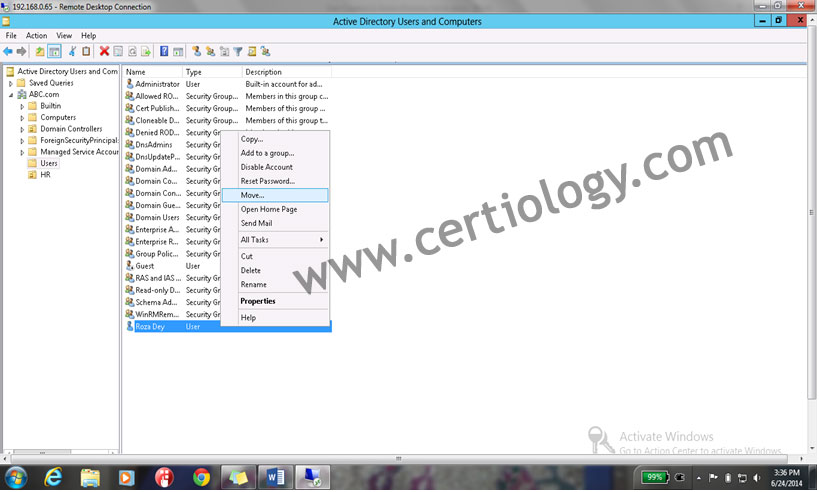Collapse the ABC.com domain node
This screenshot has width=819, height=492.
click(x=10, y=95)
